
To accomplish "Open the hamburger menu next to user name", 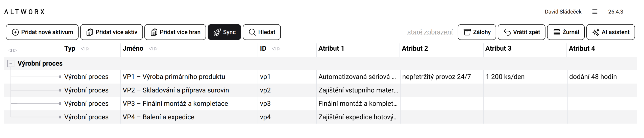I will 595,12.
